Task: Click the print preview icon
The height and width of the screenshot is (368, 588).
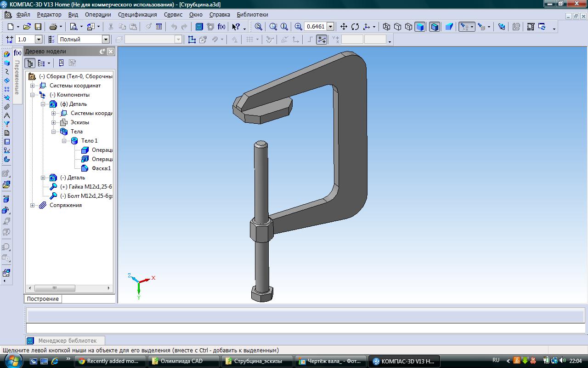Action: coord(73,27)
